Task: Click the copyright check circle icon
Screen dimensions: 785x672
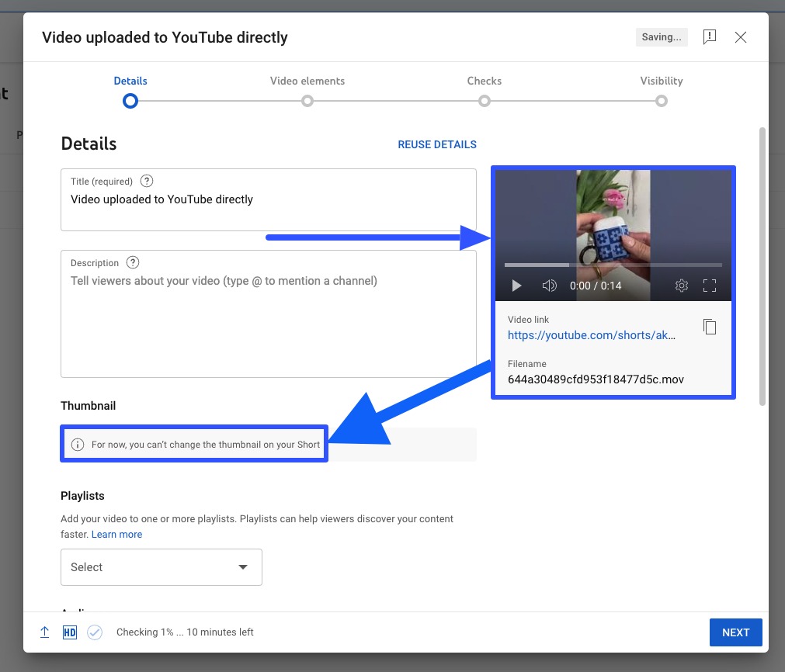Action: tap(95, 632)
